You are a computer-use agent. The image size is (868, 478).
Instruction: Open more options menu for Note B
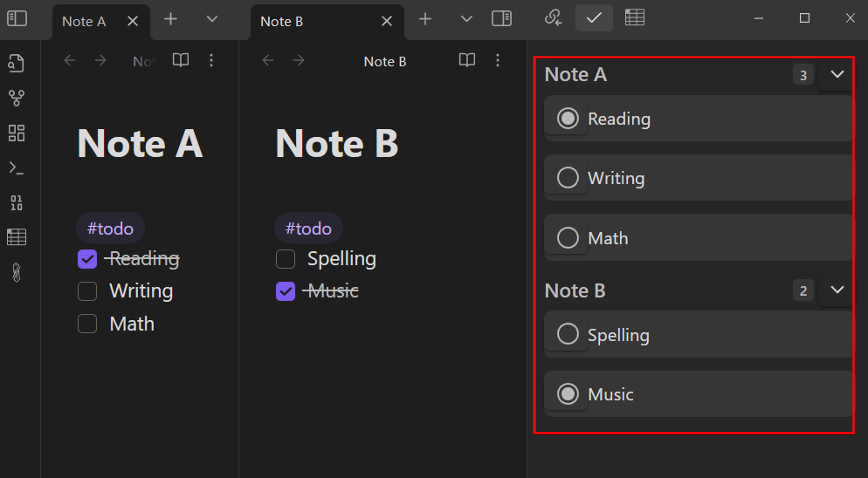pos(498,60)
